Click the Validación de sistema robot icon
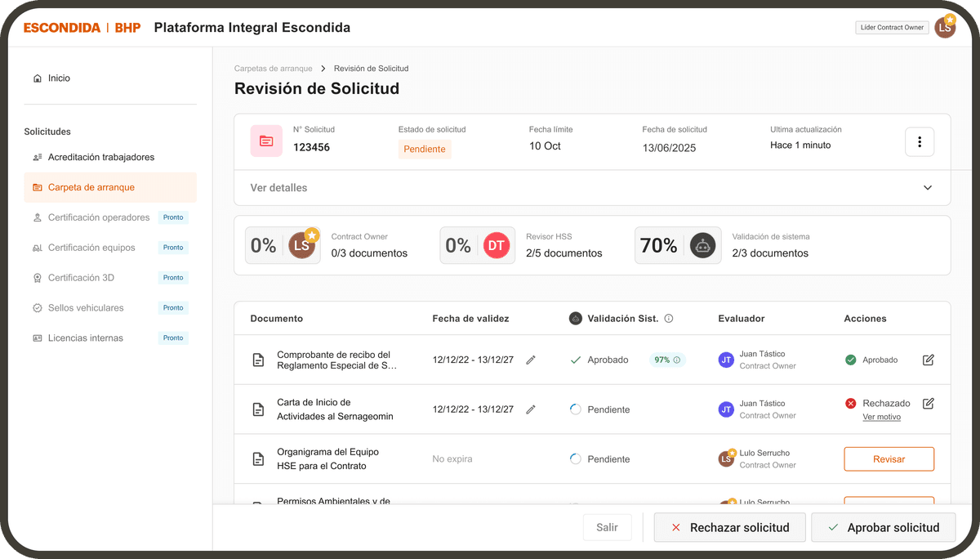Screen dimensions: 980x559 click(x=702, y=245)
